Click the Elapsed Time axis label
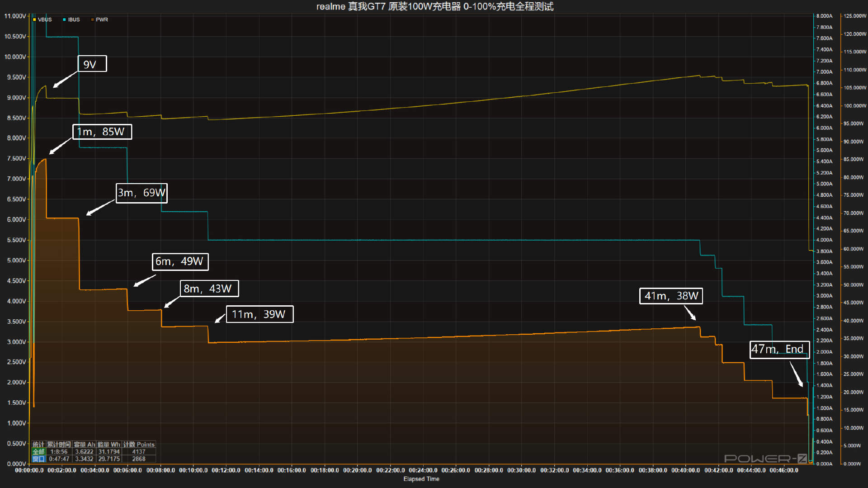This screenshot has height=488, width=868. 421,479
